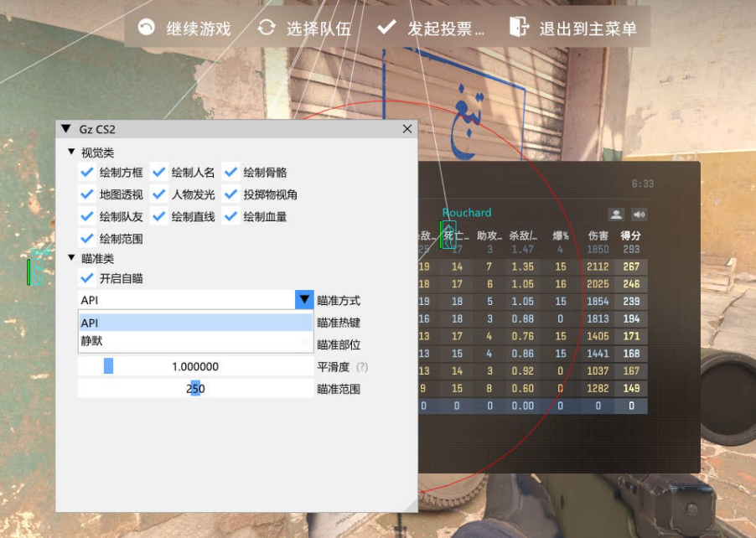Uncheck the 绘制方框 checkbox

[86, 172]
